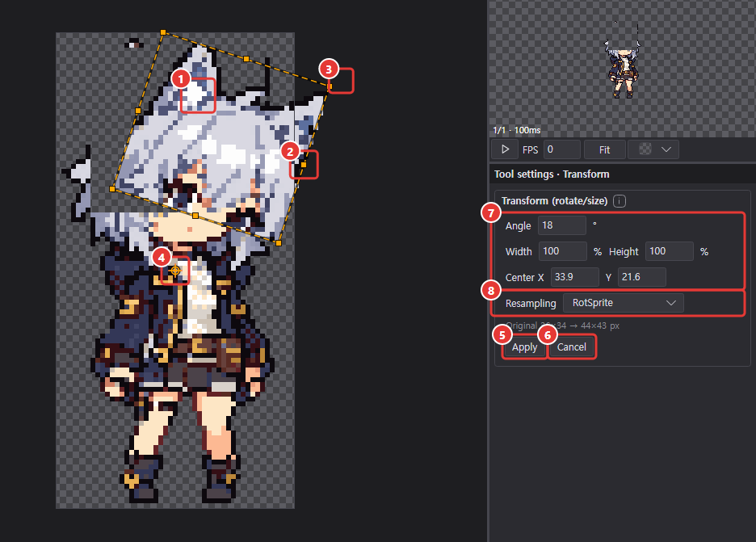The image size is (756, 542).
Task: Click the left-edge middle transform handle
Action: coord(138,111)
